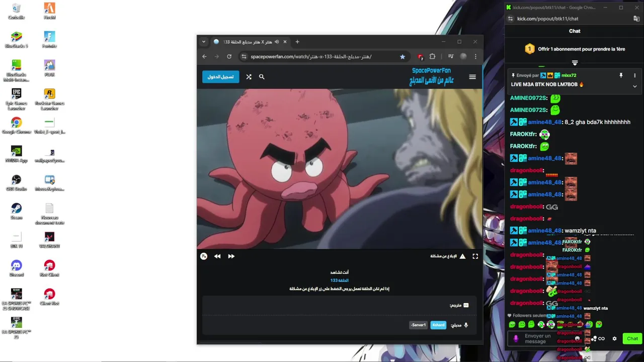Launch Discord from the desktop

coord(17,269)
